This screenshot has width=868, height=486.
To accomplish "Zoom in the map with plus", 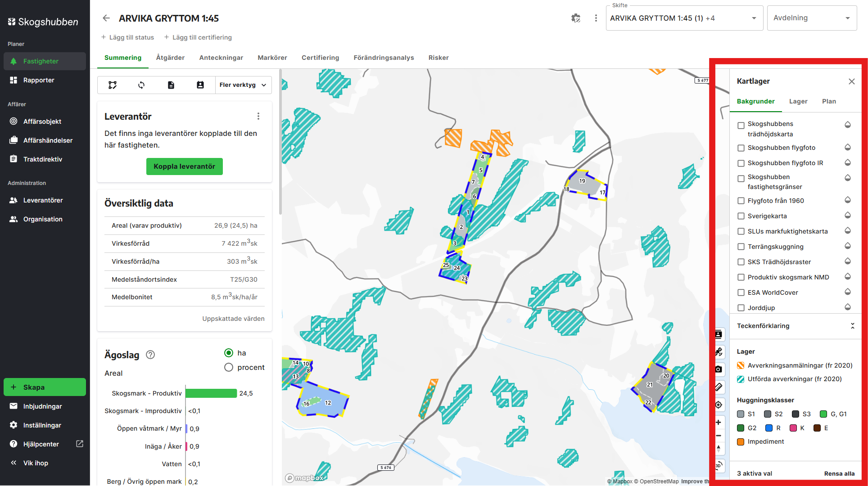I will [719, 422].
